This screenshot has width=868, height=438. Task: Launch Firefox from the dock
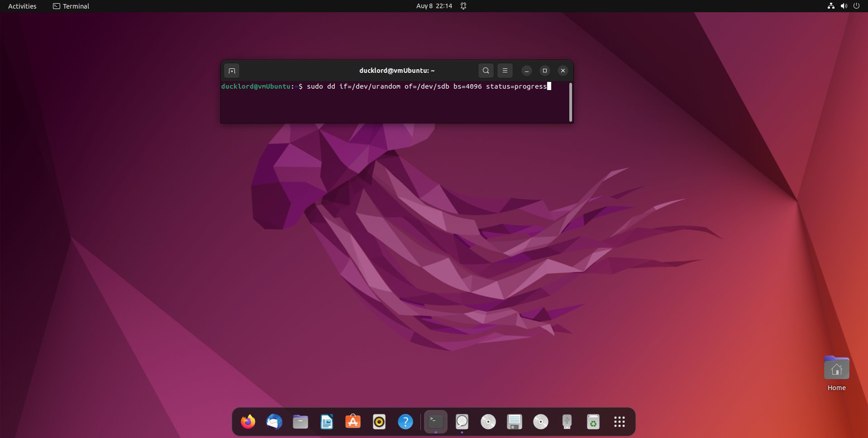point(248,422)
